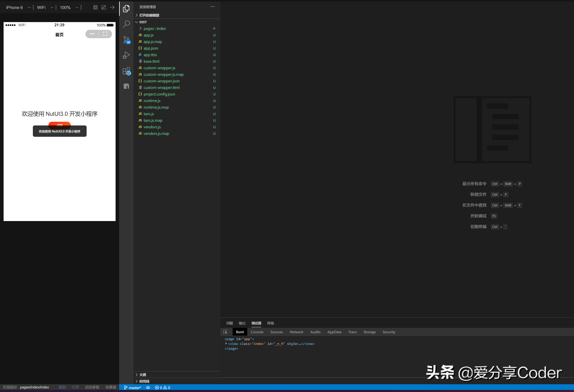Image resolution: width=574 pixels, height=392 pixels.
Task: Open the Extensions icon in activity bar
Action: 127,71
